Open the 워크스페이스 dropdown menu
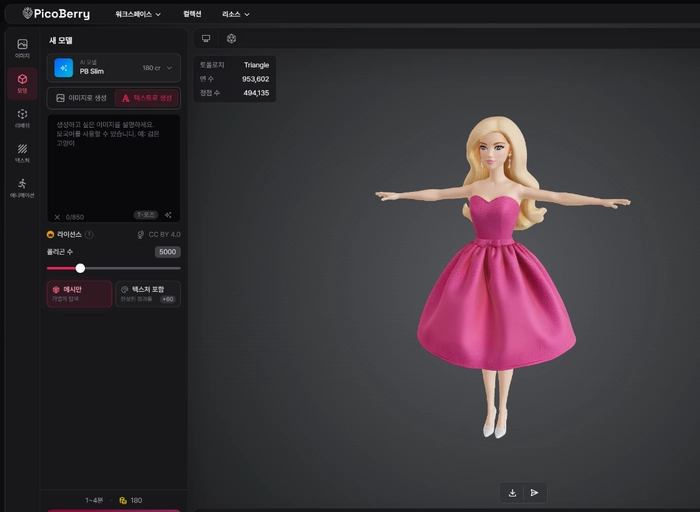700x512 pixels. click(x=138, y=14)
